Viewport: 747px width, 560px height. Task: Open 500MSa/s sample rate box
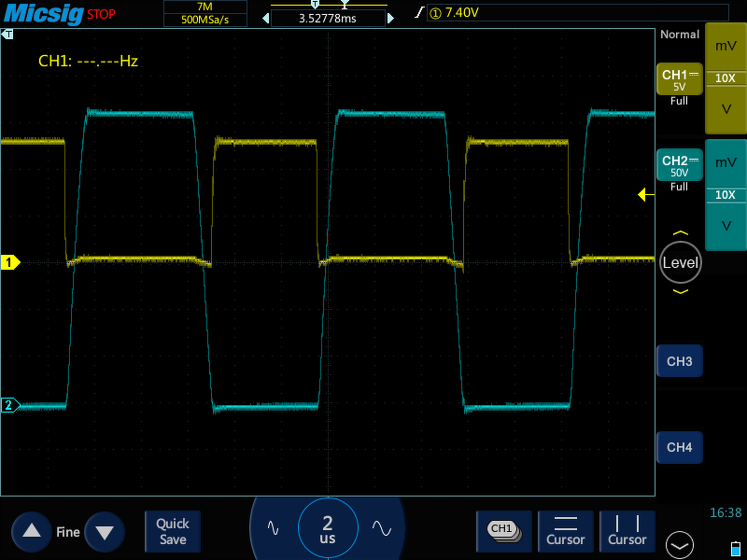[204, 20]
